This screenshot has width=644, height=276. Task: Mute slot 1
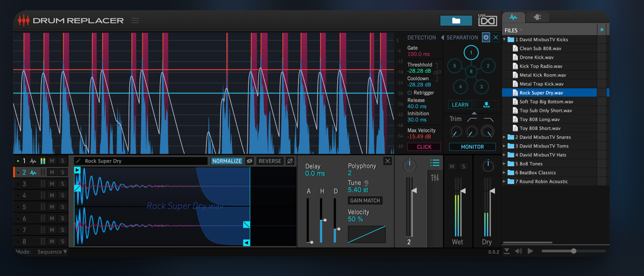click(52, 161)
